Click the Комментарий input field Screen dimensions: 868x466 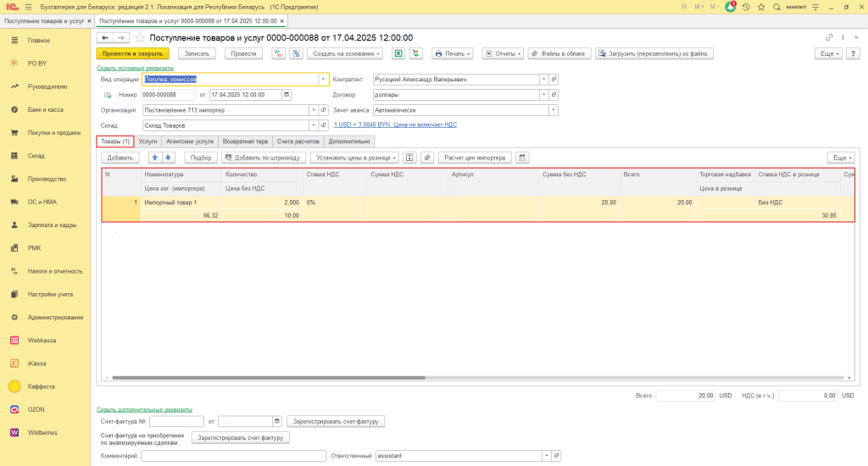tap(234, 456)
